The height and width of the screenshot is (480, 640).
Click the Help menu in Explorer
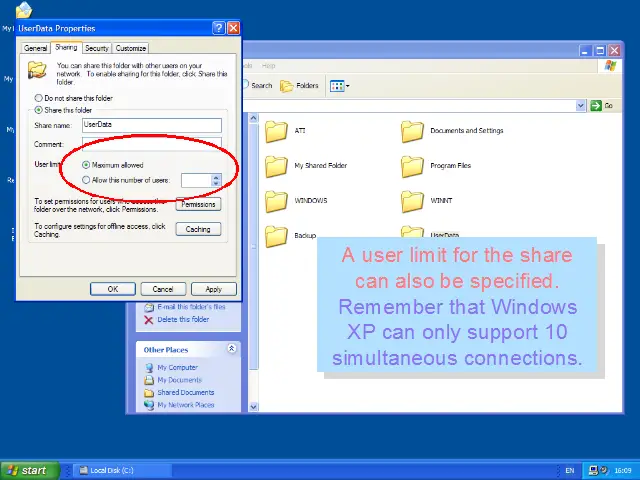(x=268, y=66)
